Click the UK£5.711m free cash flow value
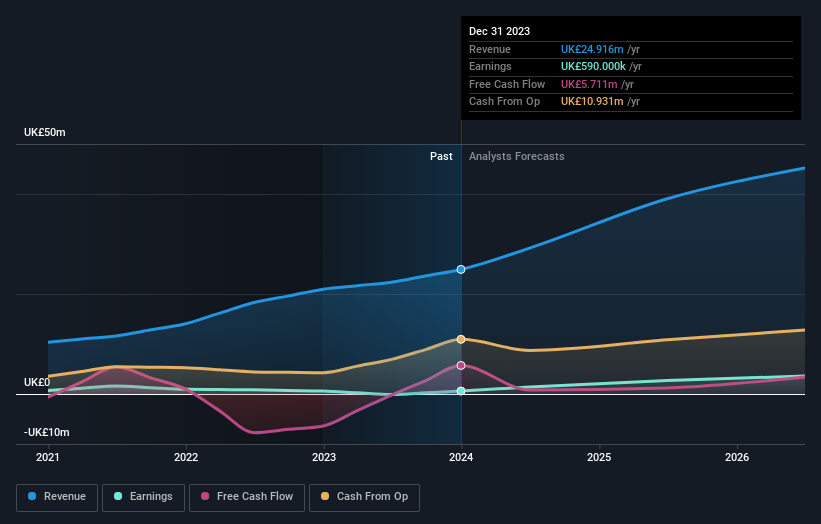821x524 pixels. pyautogui.click(x=589, y=84)
